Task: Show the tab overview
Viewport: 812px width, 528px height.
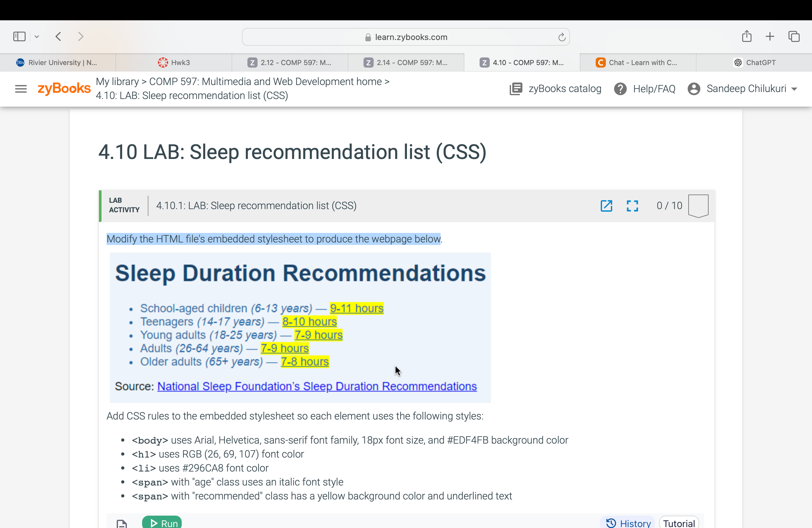Action: (x=794, y=36)
